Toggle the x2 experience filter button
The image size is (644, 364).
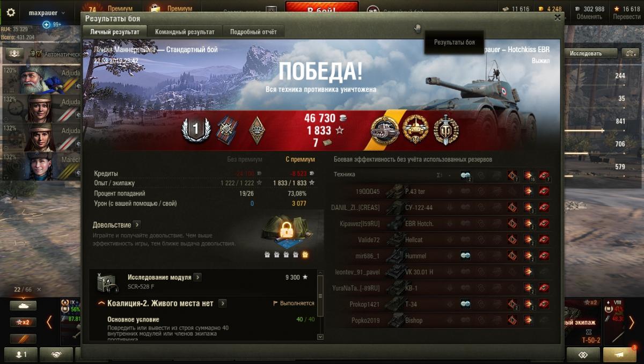point(23,322)
